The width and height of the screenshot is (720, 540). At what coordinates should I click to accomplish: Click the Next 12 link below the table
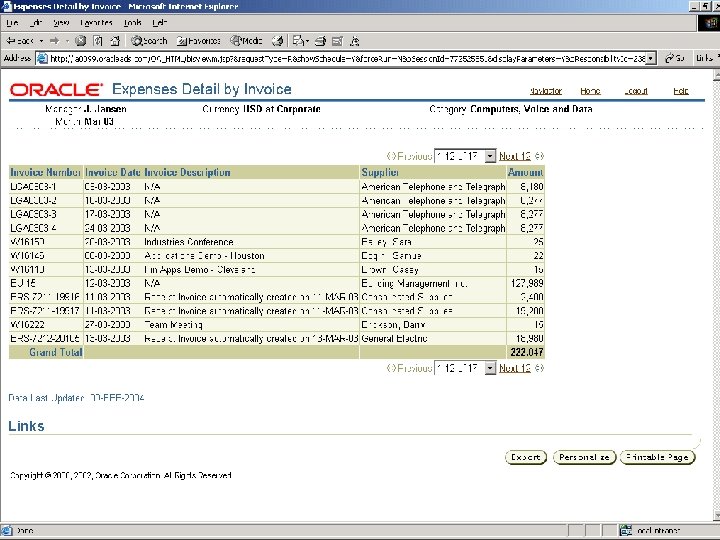[x=514, y=368]
